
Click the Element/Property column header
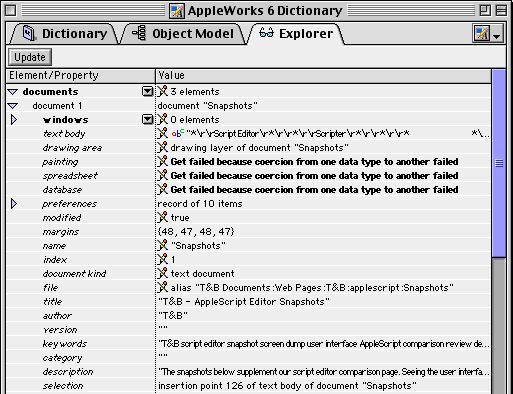tap(81, 76)
